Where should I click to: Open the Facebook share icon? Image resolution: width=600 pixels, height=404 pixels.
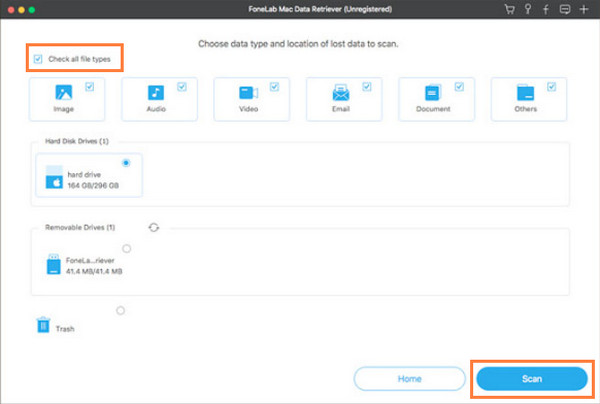coord(546,9)
